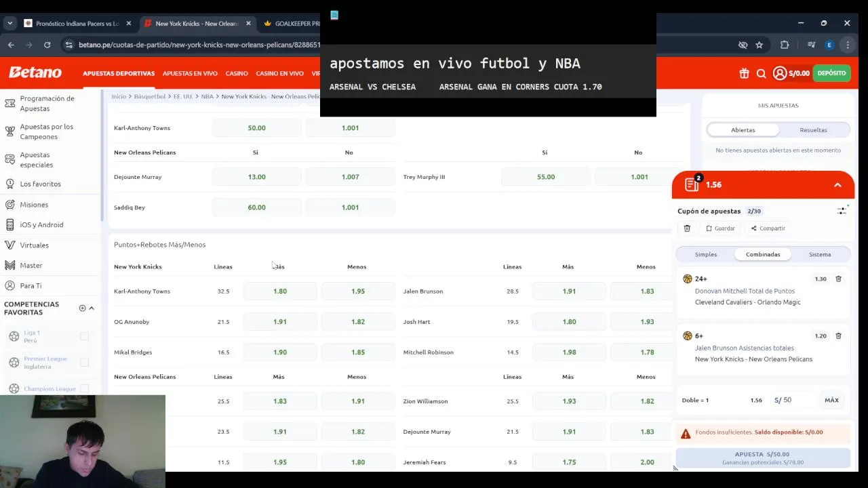This screenshot has width=868, height=488.
Task: Select the Resueltas bets toggle
Action: tap(813, 129)
